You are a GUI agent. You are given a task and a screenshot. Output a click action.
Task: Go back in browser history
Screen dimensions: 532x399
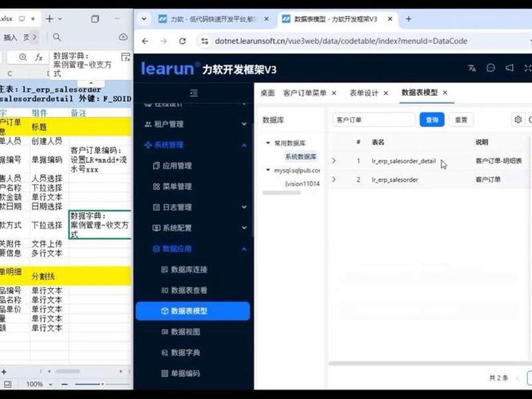145,41
